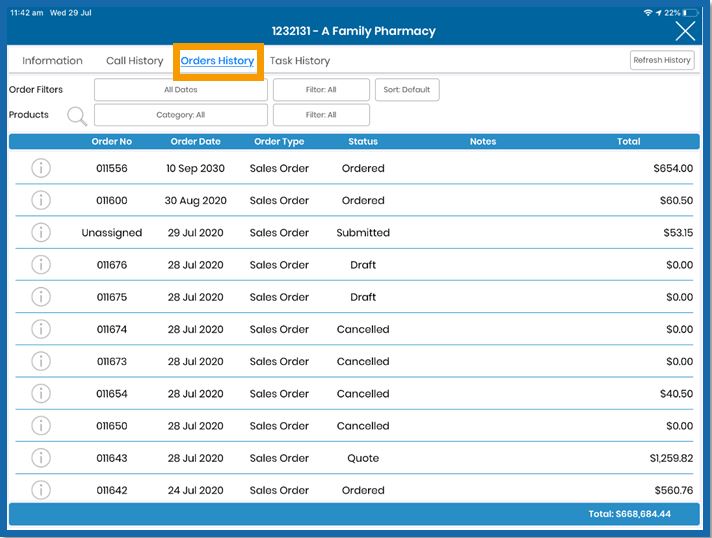The width and height of the screenshot is (712, 538).
Task: Click the $53.15 total
Action: coord(678,233)
